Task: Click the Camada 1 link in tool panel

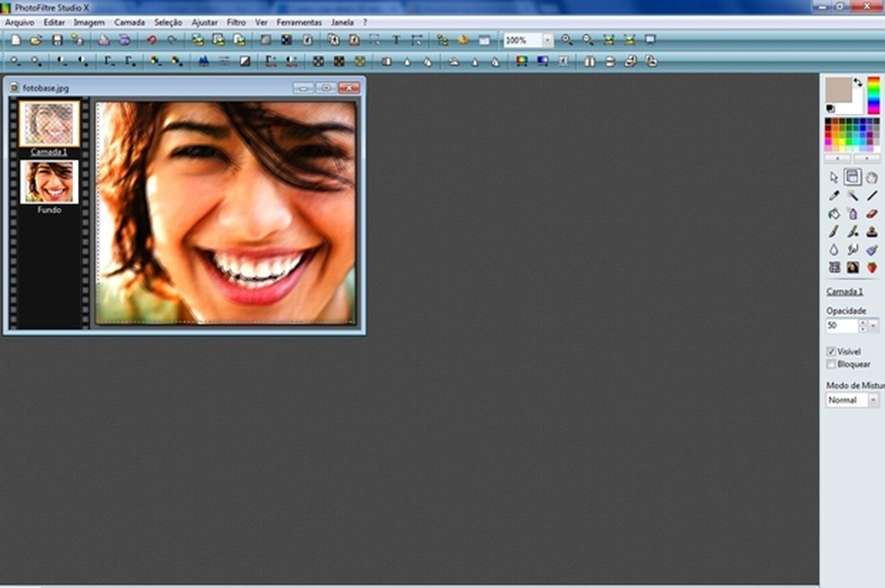Action: (845, 292)
